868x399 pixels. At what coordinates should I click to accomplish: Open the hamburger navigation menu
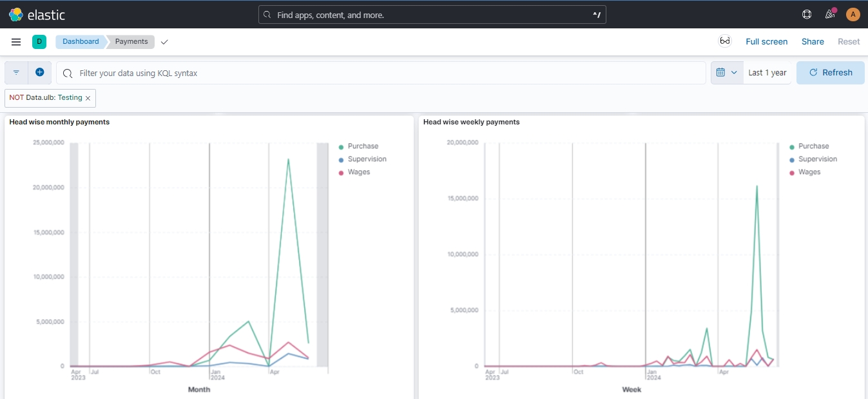click(16, 42)
